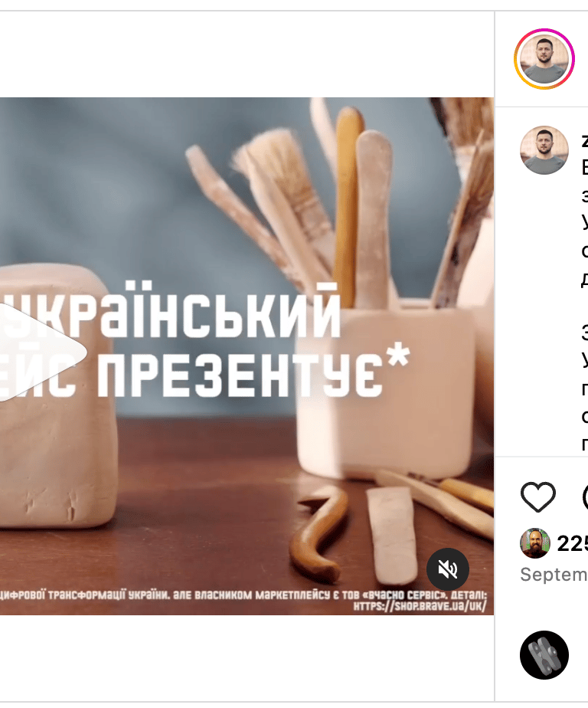Screen dimensions: 588x708
Task: Click the bearded liker's small avatar
Action: click(535, 543)
